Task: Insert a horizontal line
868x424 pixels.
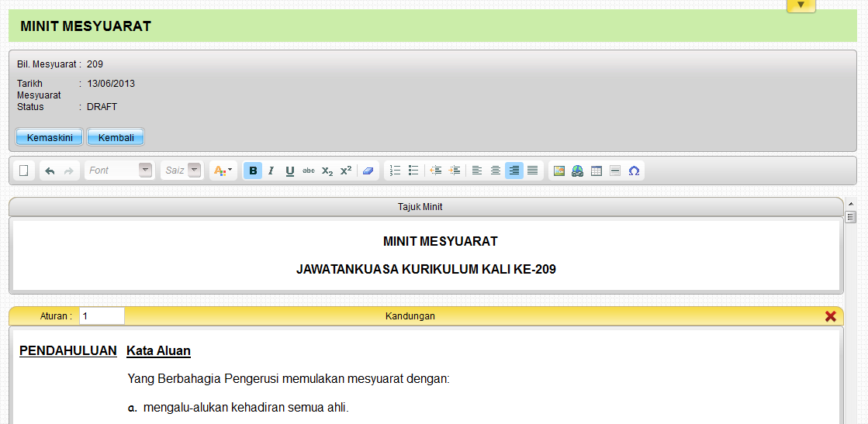Action: (615, 171)
